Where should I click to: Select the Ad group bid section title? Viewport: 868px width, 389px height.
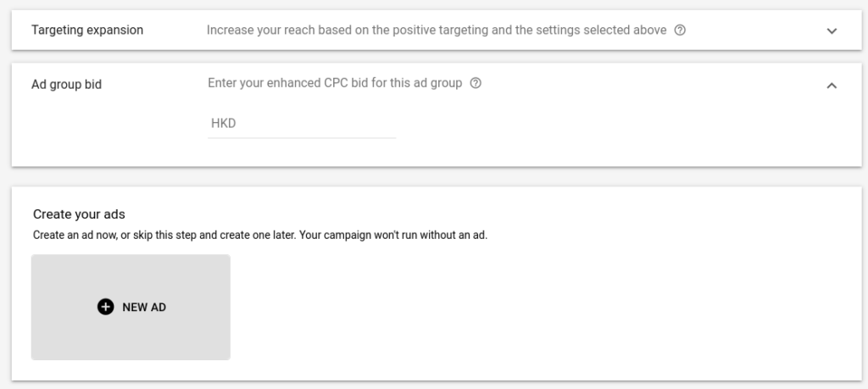(66, 85)
